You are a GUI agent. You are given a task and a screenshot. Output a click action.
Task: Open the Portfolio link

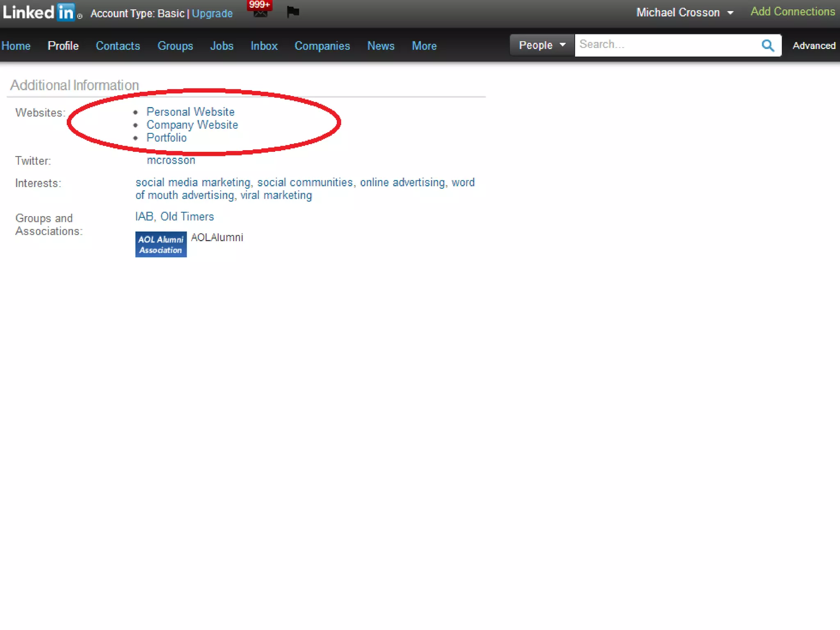(167, 138)
